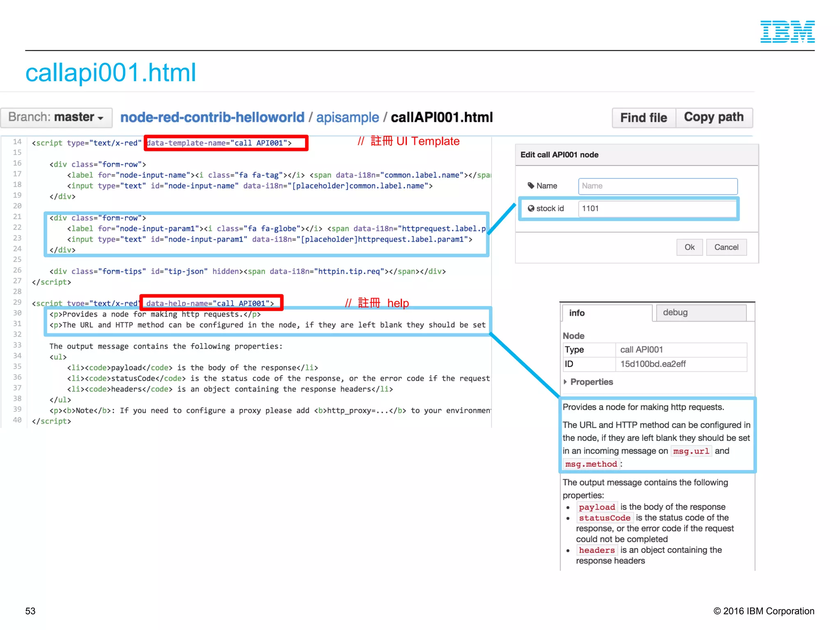Screen dimensions: 840x630
Task: Click the ID value 15d100bd.ea2eff
Action: pyautogui.click(x=653, y=364)
